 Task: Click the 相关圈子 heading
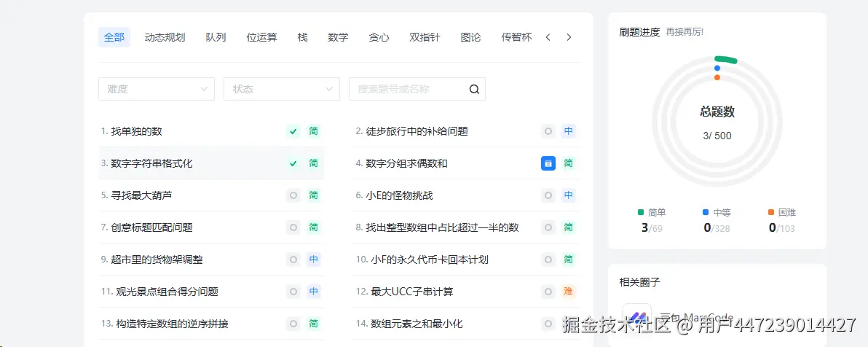[640, 282]
